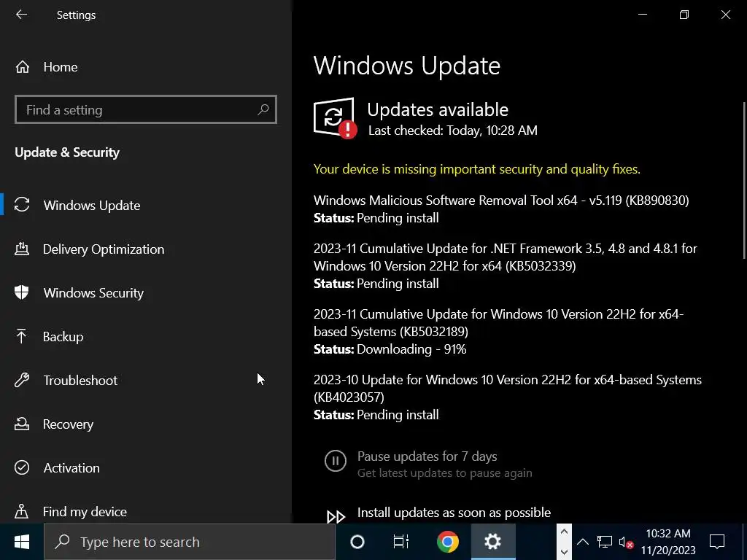Click the Windows Update refresh arrows icon

click(x=22, y=205)
